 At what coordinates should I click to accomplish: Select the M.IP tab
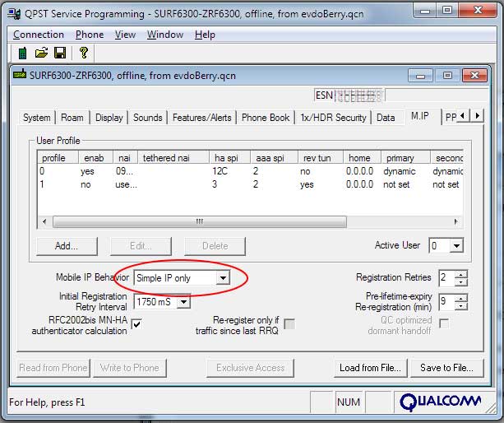[420, 116]
